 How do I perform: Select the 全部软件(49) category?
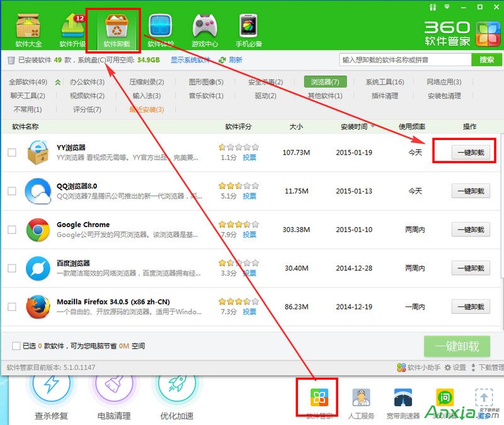(28, 82)
